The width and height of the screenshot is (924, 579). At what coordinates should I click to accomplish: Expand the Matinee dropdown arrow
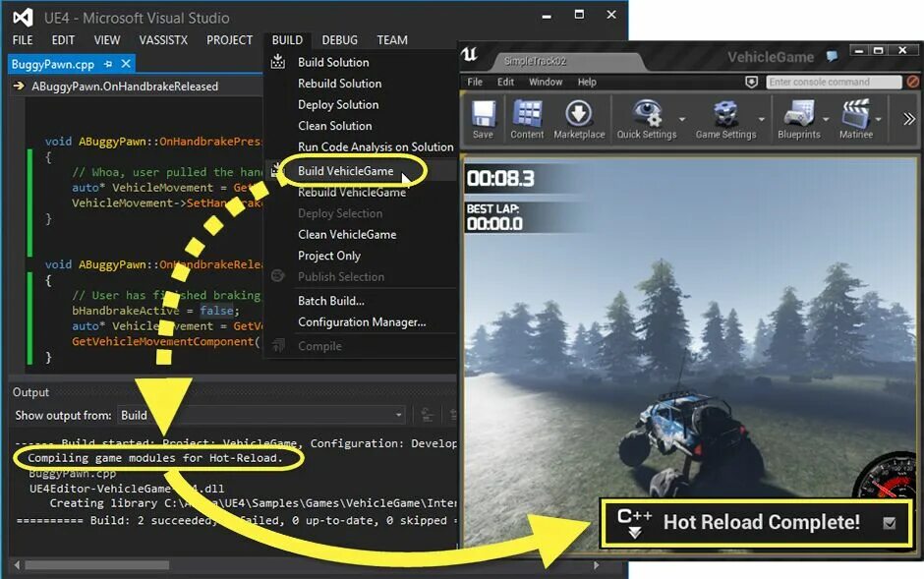[x=878, y=120]
